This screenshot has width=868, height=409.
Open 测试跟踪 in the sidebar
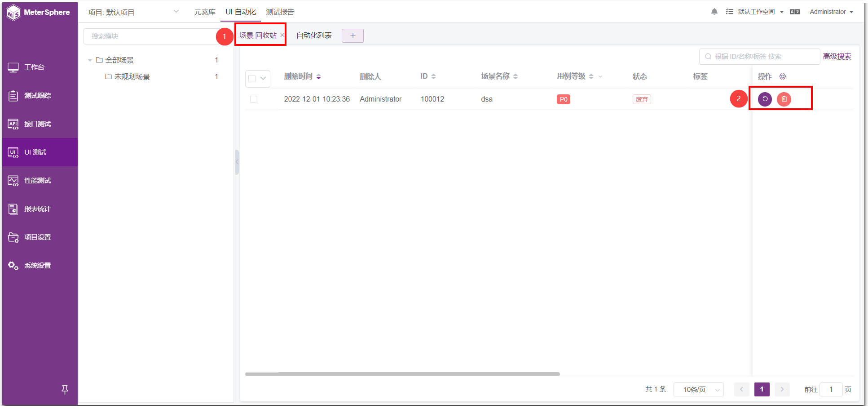tap(40, 96)
